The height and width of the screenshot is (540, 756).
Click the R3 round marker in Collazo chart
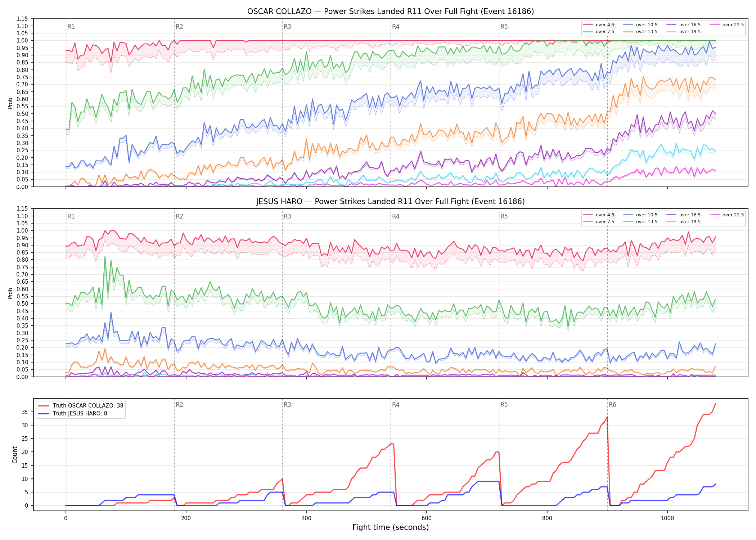[x=287, y=27]
